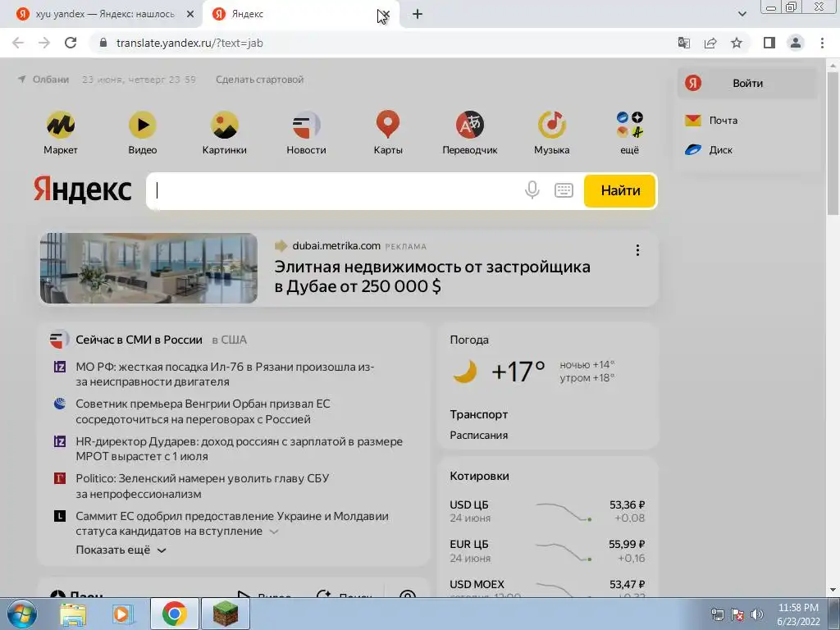Screen dimensions: 840x630
Task: Click the browser address bar URL
Action: click(189, 43)
